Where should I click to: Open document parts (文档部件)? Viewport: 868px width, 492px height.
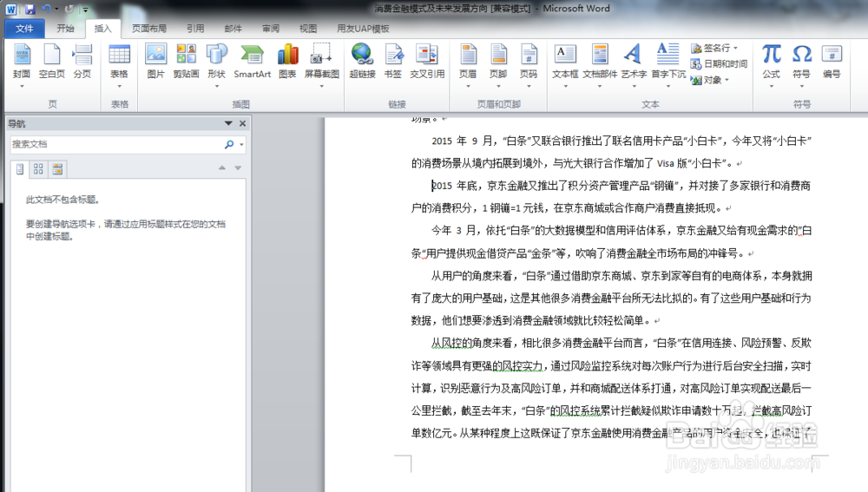(x=600, y=65)
